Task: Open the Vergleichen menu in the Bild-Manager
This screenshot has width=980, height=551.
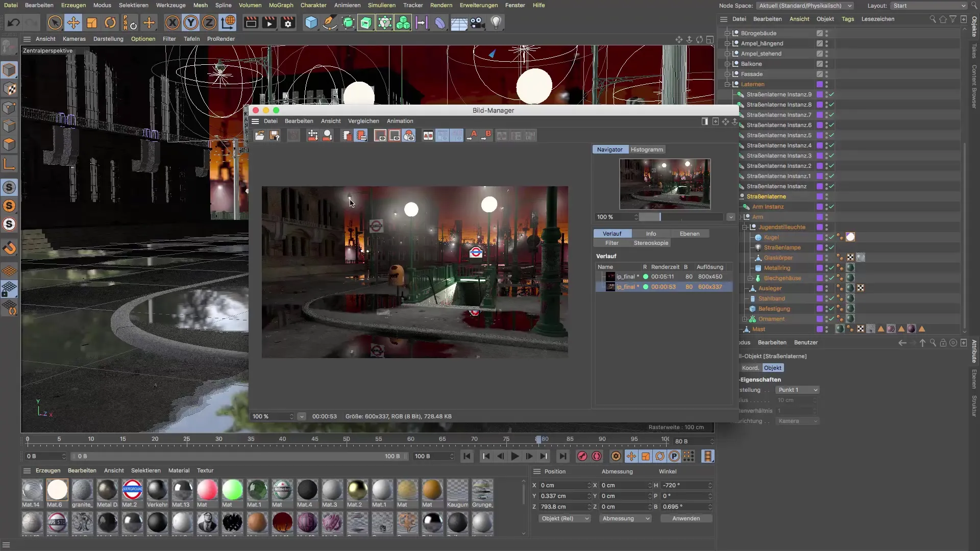Action: coord(363,121)
